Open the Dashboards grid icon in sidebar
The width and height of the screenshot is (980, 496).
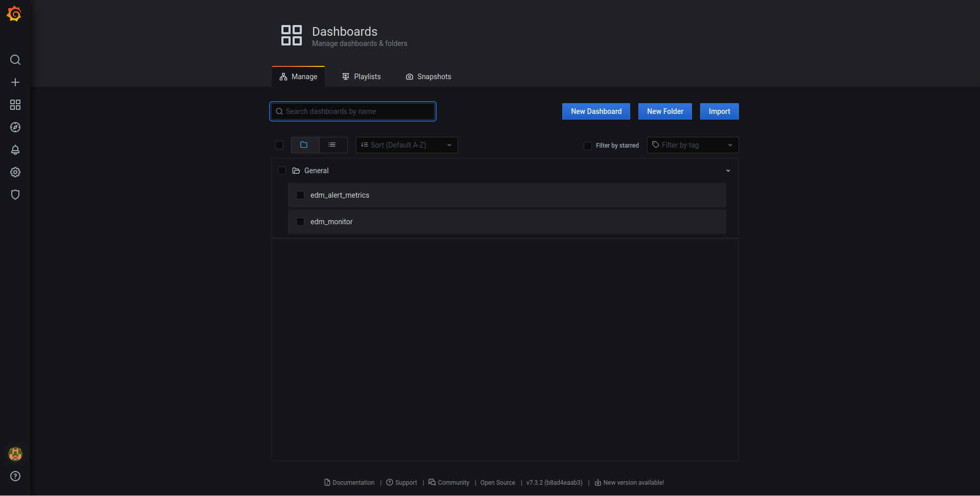[x=15, y=105]
